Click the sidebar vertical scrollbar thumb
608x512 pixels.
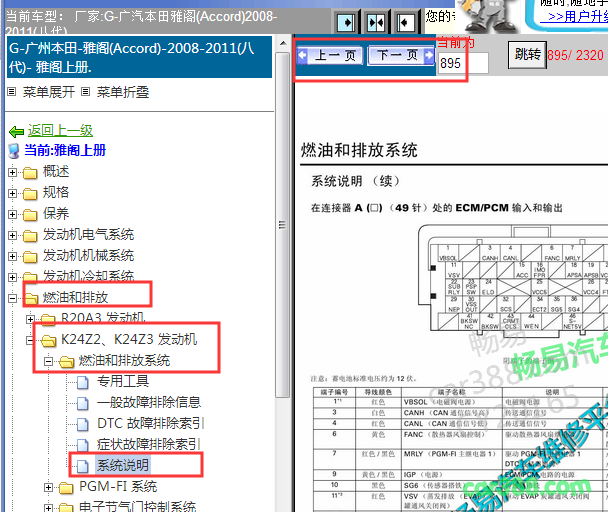coord(283,225)
